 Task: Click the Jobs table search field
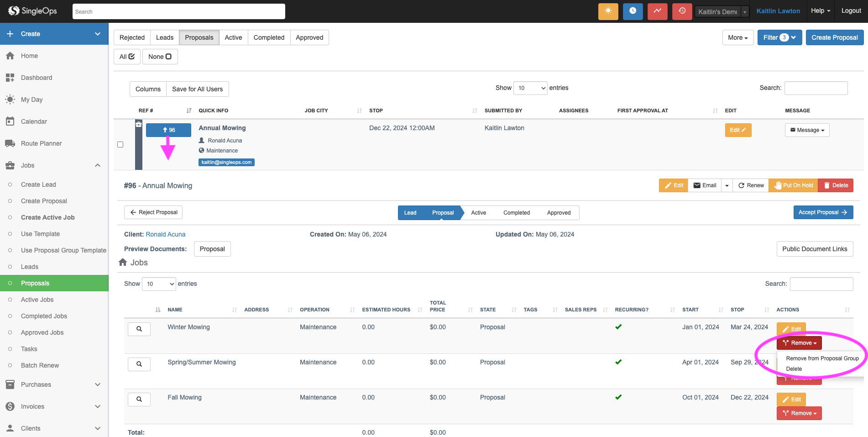point(821,284)
